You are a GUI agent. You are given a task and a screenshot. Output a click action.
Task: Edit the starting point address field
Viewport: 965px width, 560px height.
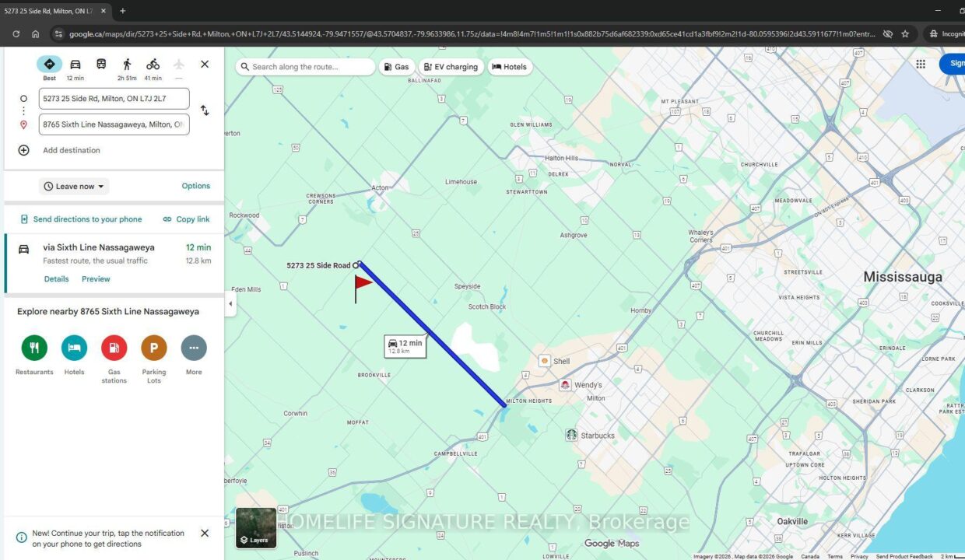114,99
